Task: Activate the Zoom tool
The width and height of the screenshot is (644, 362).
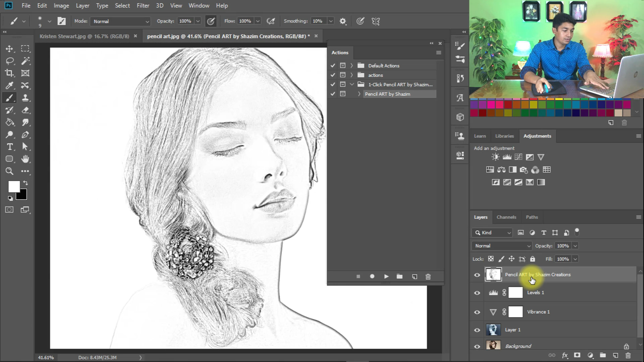Action: click(x=9, y=171)
